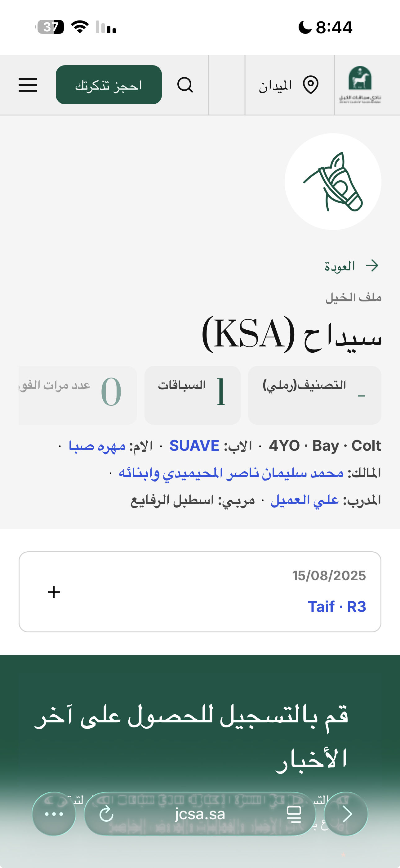Image resolution: width=400 pixels, height=868 pixels.
Task: Tap the horse head profile avatar
Action: [x=333, y=182]
